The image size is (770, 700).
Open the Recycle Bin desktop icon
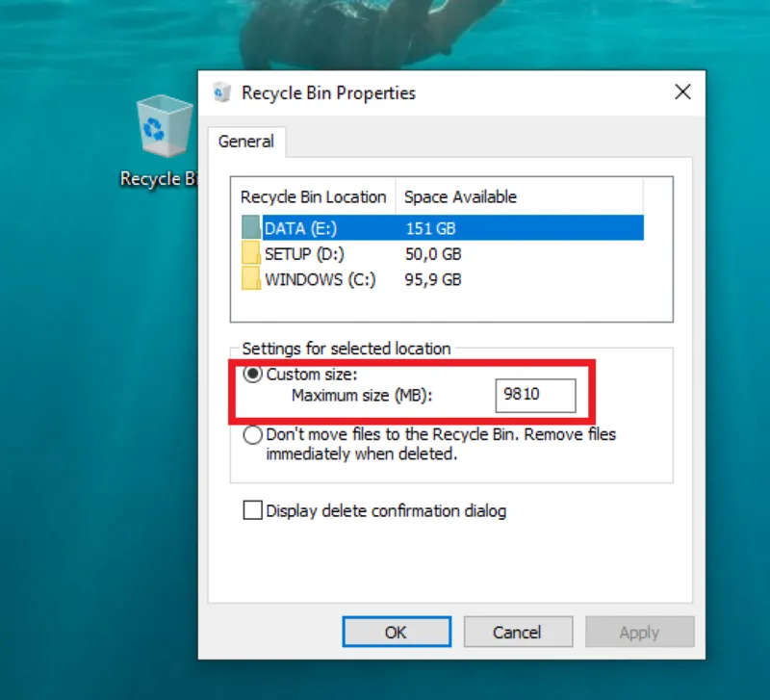tap(165, 126)
